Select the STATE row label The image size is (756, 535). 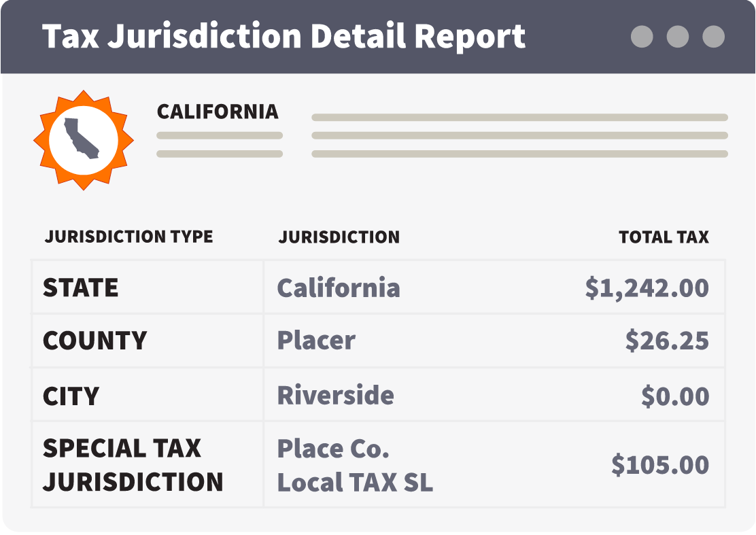(81, 288)
